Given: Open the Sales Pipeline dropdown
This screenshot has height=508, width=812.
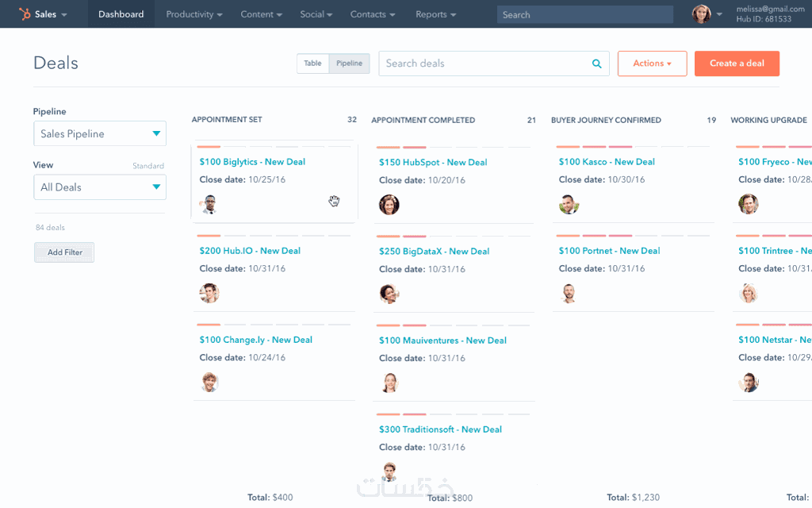Looking at the screenshot, I should pyautogui.click(x=100, y=133).
